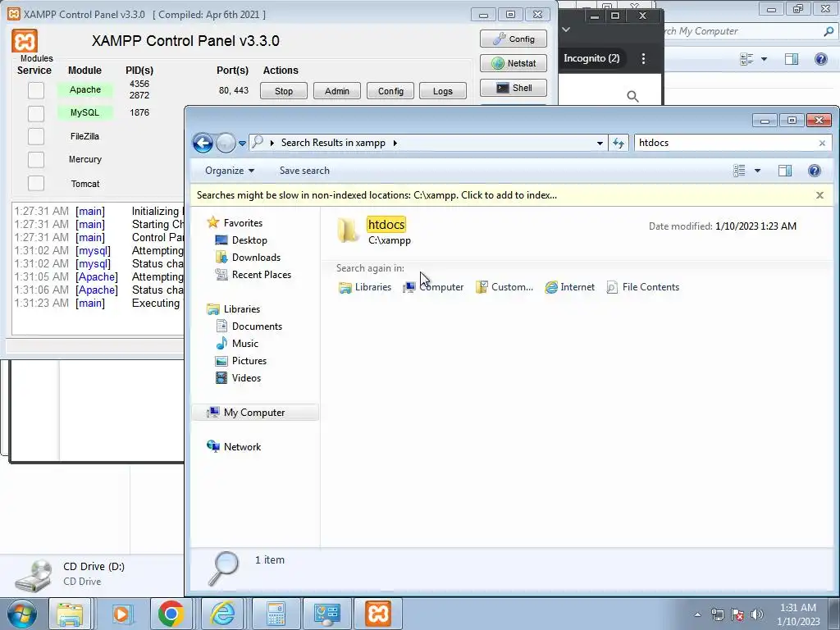
Task: Toggle the Apache service checkbox
Action: 36,90
